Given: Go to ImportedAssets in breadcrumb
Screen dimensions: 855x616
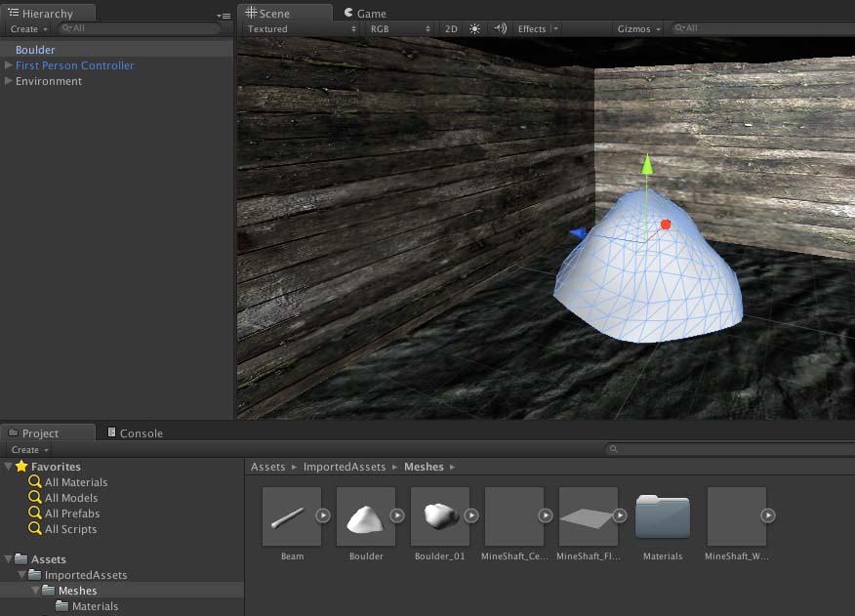Looking at the screenshot, I should click(345, 467).
